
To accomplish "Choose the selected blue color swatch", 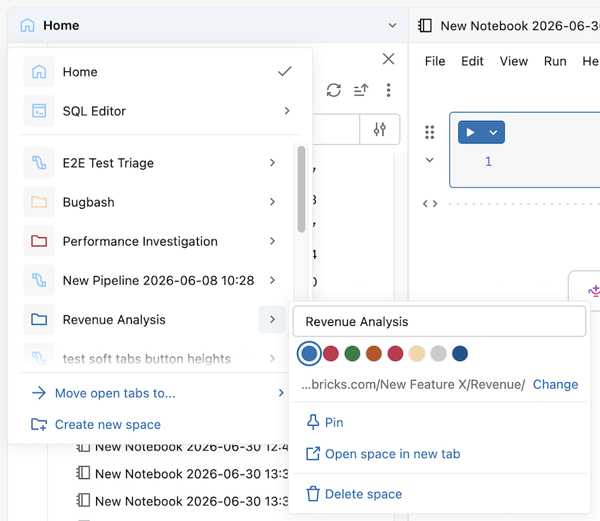I will (309, 353).
